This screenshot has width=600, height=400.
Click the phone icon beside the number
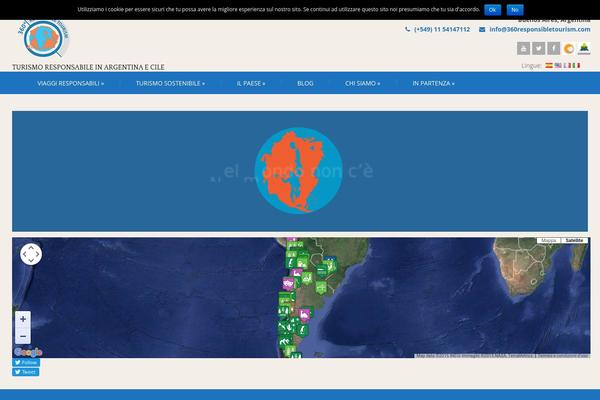pyautogui.click(x=408, y=29)
